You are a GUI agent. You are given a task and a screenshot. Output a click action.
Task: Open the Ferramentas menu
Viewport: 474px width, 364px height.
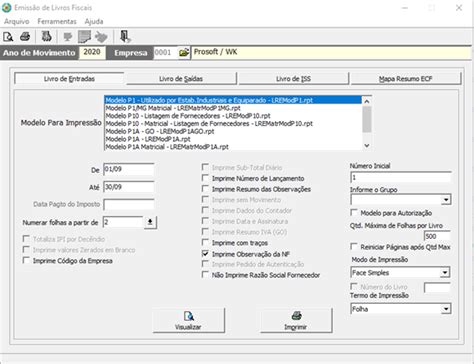57,22
